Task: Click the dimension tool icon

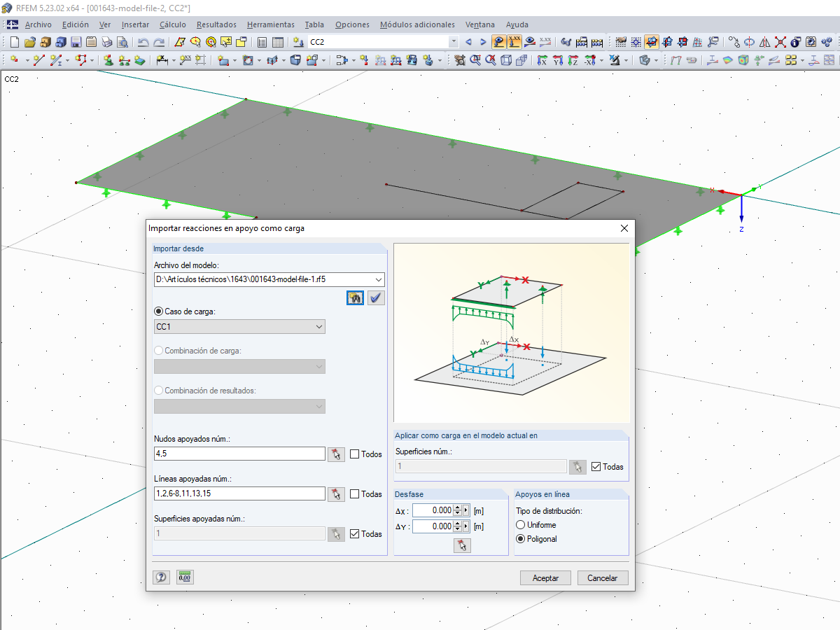Action: [x=161, y=60]
